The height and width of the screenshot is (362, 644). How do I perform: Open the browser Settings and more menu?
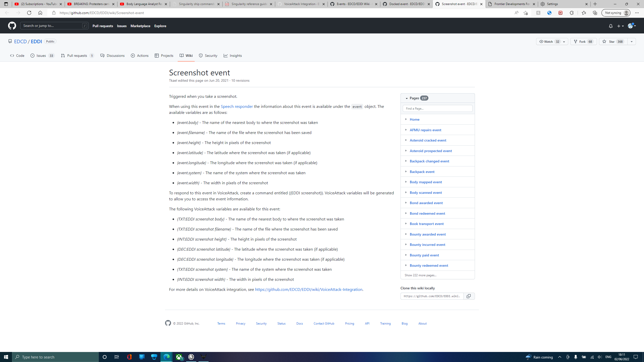(x=637, y=13)
